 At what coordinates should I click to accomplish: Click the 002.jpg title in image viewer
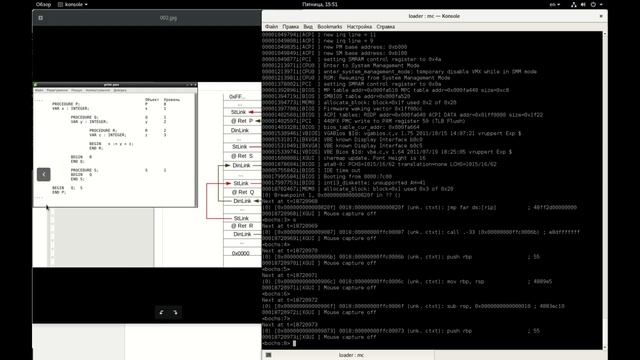click(168, 18)
